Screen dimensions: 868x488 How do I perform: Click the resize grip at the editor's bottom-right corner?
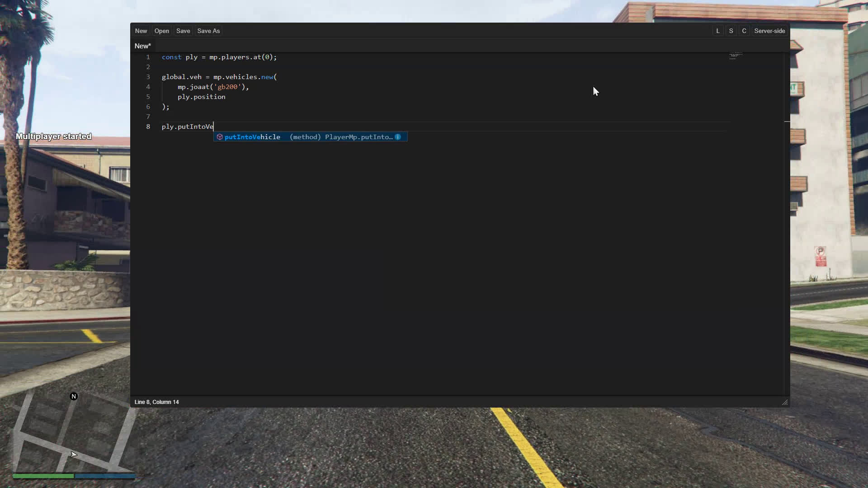click(785, 402)
